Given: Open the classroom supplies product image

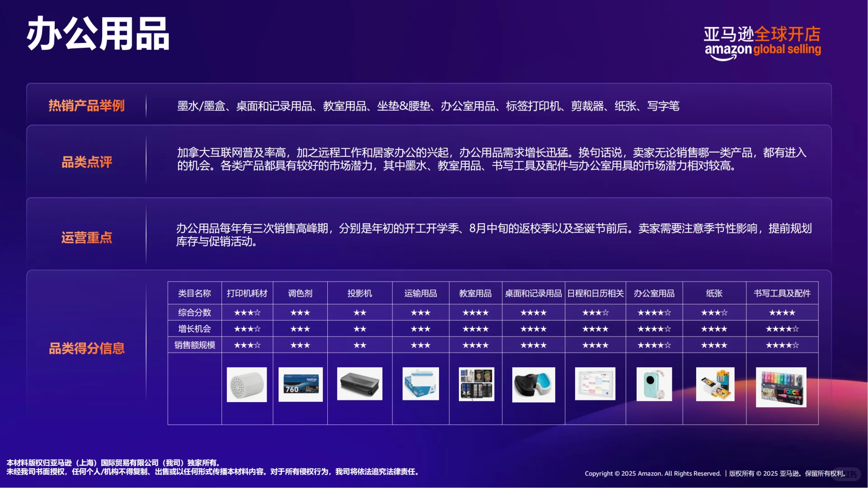Looking at the screenshot, I should (x=475, y=385).
